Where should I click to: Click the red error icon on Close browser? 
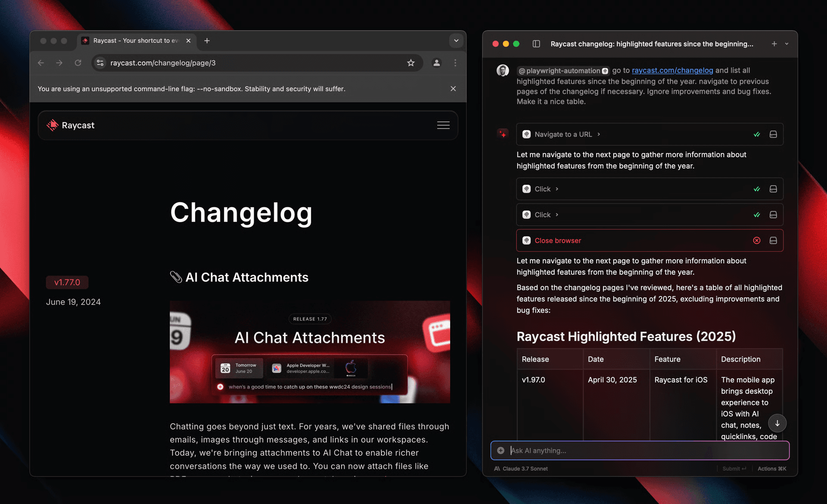[x=757, y=240]
